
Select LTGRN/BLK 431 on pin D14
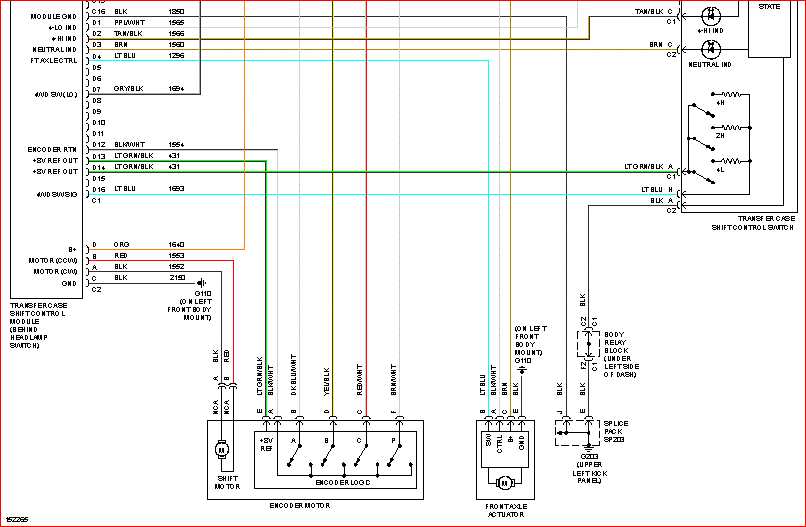pyautogui.click(x=147, y=167)
